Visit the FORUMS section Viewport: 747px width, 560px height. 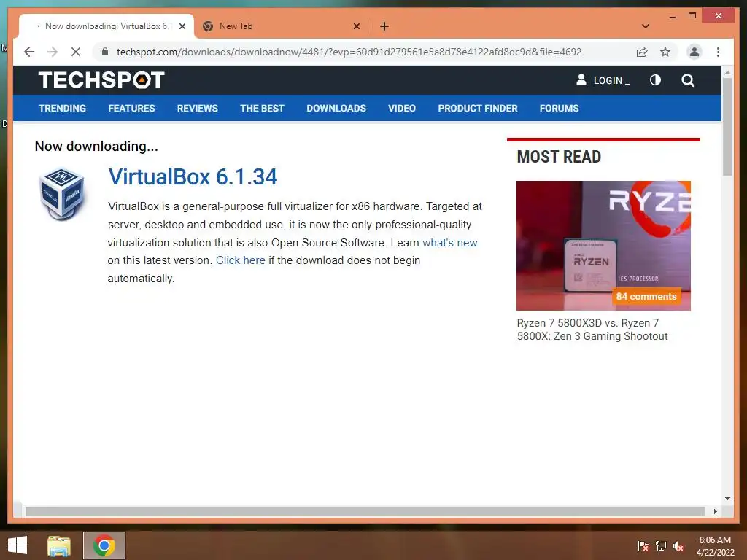[559, 108]
